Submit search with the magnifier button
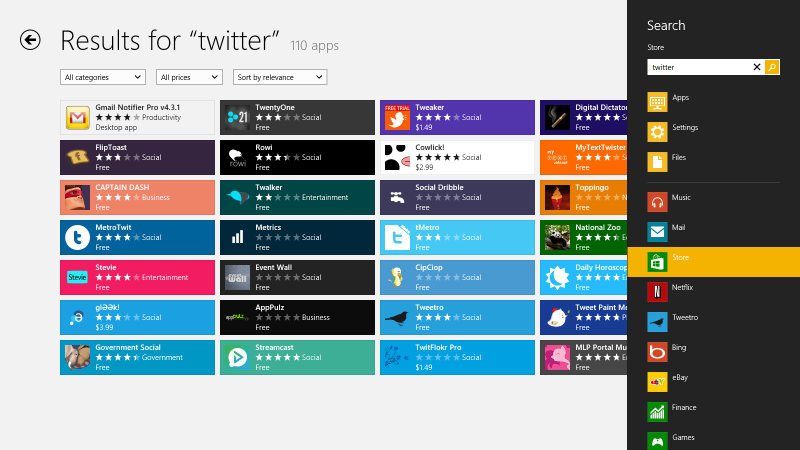The width and height of the screenshot is (800, 450). [772, 67]
